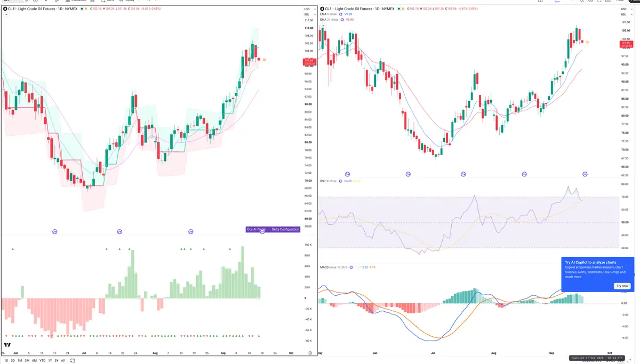The width and height of the screenshot is (640, 364).
Task: Click the EMA 9 value 99.28
Action: 348,14
